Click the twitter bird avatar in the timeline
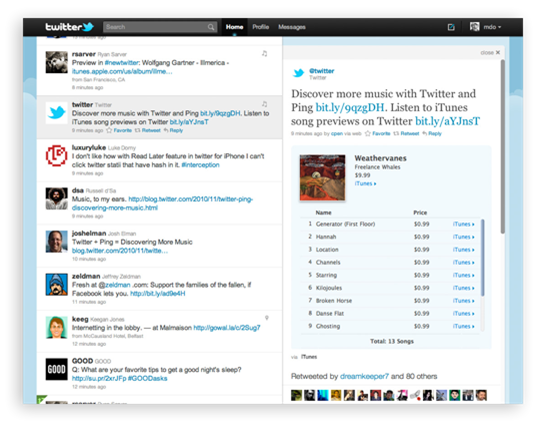539x424 pixels. point(57,113)
